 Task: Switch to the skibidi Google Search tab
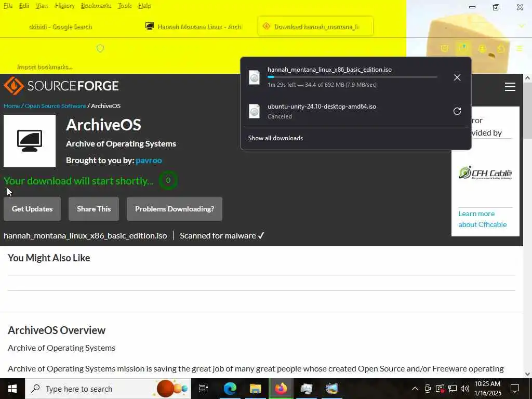click(x=60, y=26)
